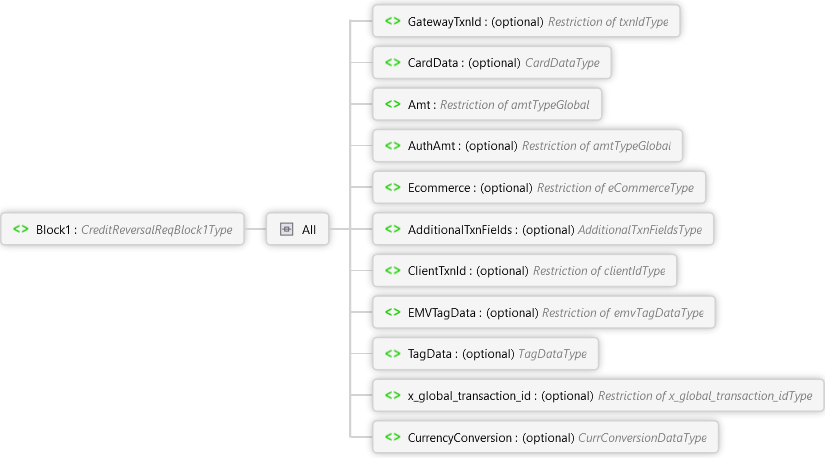
Task: Open the CreditReversalReqBlock1Type type link
Action: pyautogui.click(x=156, y=230)
